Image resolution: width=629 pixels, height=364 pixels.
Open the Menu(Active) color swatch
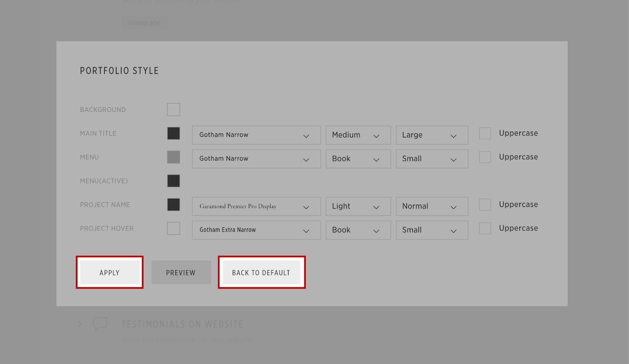[x=173, y=181]
